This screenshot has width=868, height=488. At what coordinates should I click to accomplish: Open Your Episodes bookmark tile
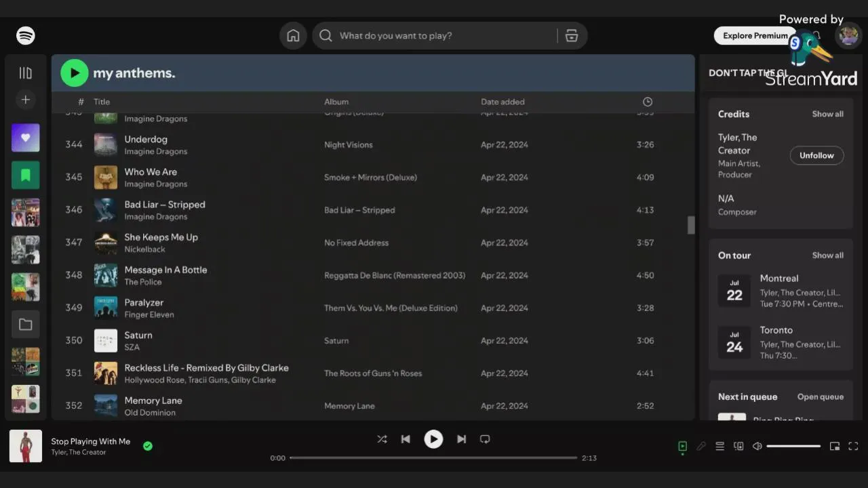click(x=26, y=175)
